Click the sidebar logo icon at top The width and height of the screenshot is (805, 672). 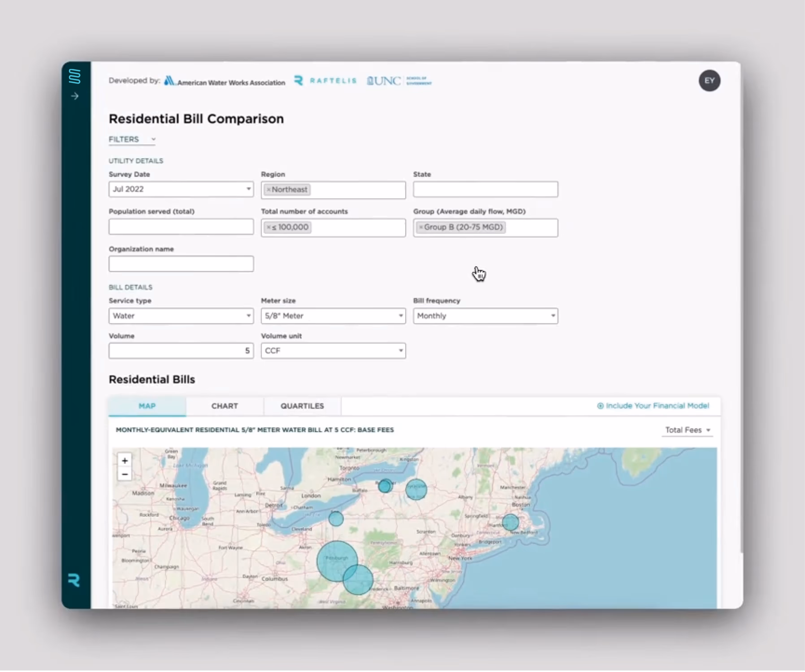pyautogui.click(x=75, y=76)
